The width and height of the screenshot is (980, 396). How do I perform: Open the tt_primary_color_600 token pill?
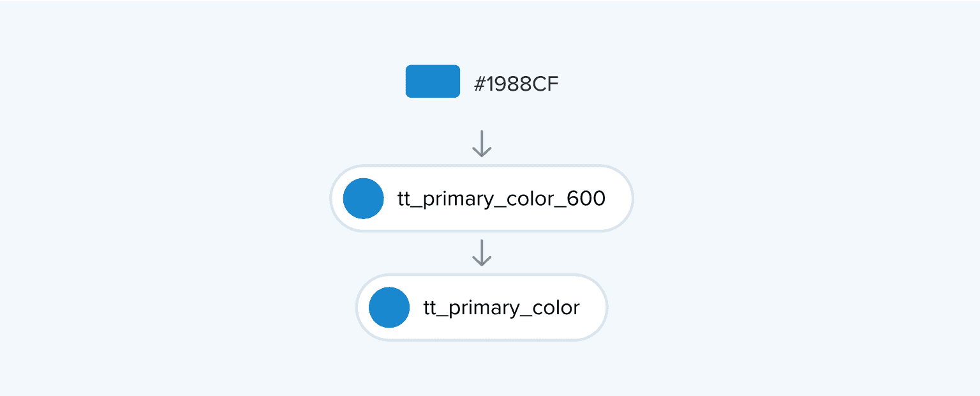pos(482,199)
